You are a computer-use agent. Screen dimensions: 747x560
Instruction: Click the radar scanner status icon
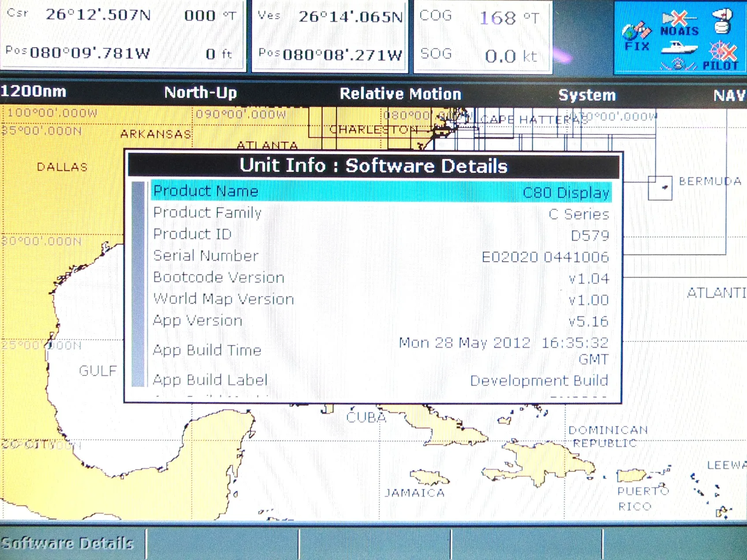(723, 21)
